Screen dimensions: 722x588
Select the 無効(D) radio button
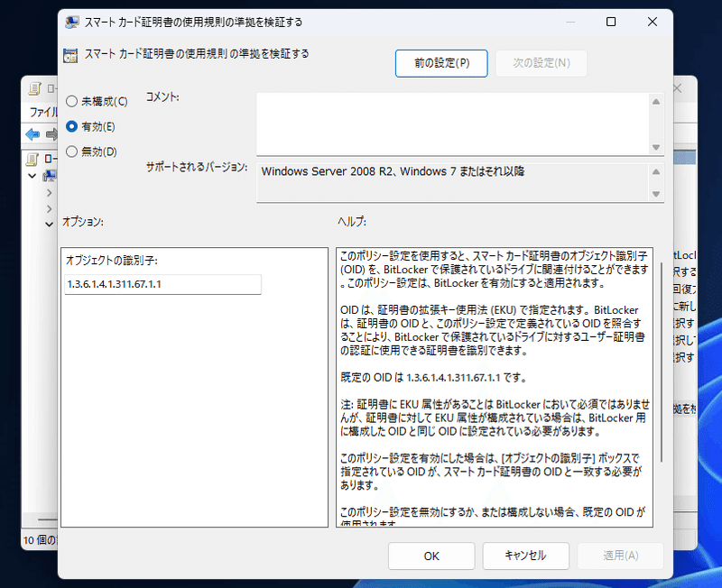(71, 151)
